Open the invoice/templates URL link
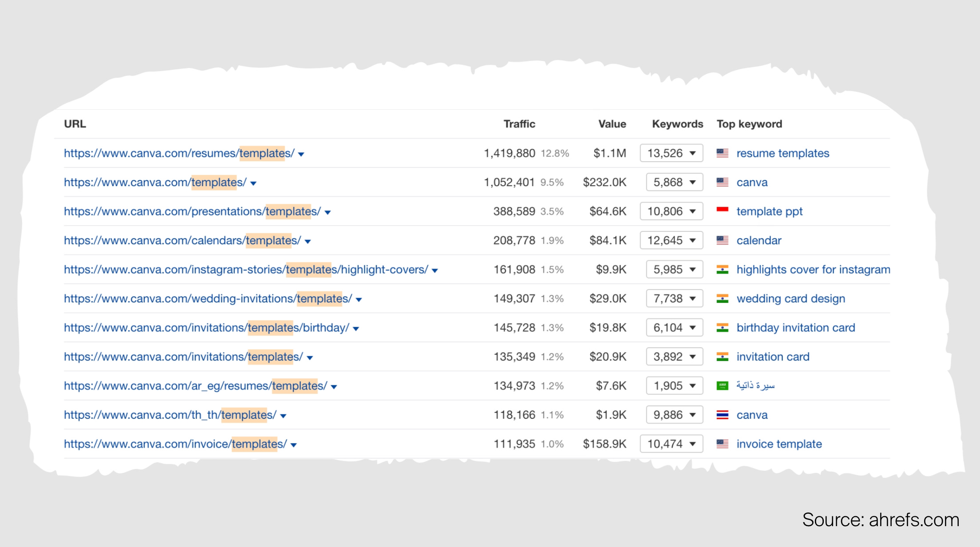 pyautogui.click(x=175, y=444)
